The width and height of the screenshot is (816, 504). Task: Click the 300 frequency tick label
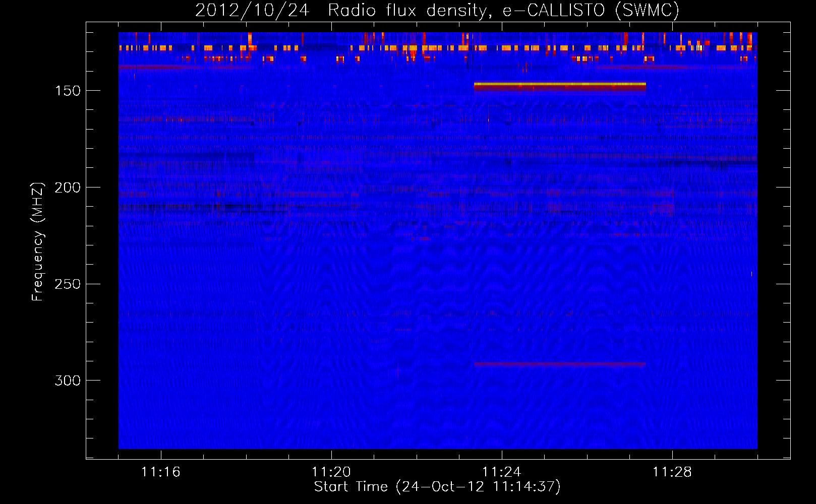(x=68, y=381)
